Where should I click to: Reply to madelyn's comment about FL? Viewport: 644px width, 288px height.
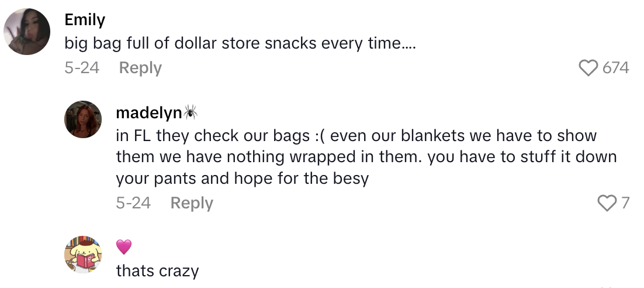[x=192, y=203]
